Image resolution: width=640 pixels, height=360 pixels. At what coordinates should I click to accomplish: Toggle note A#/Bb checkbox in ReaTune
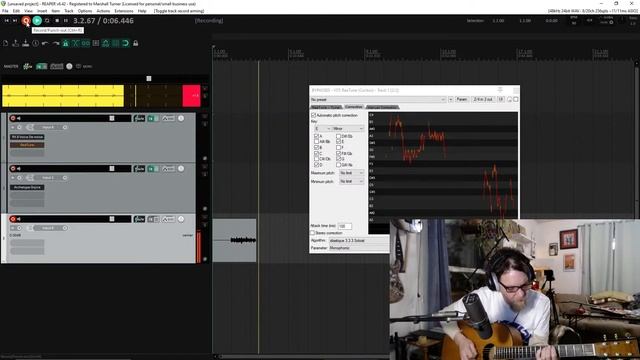coord(316,142)
